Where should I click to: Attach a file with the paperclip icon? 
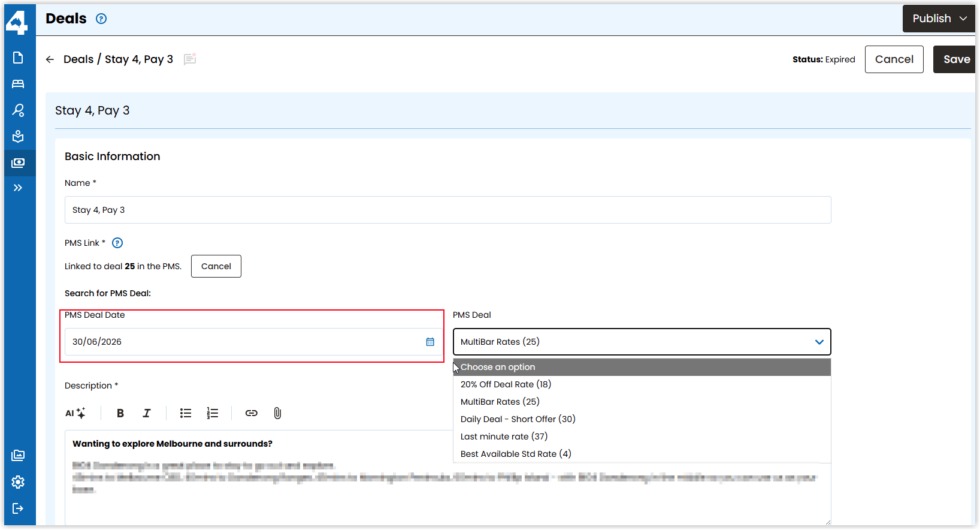pyautogui.click(x=277, y=413)
